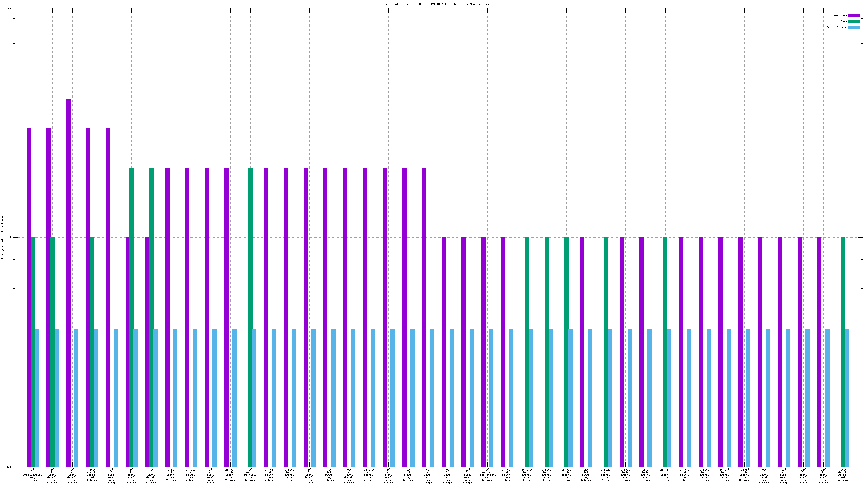
Task: Click the Score (0..1) legend text
Action: (836, 27)
